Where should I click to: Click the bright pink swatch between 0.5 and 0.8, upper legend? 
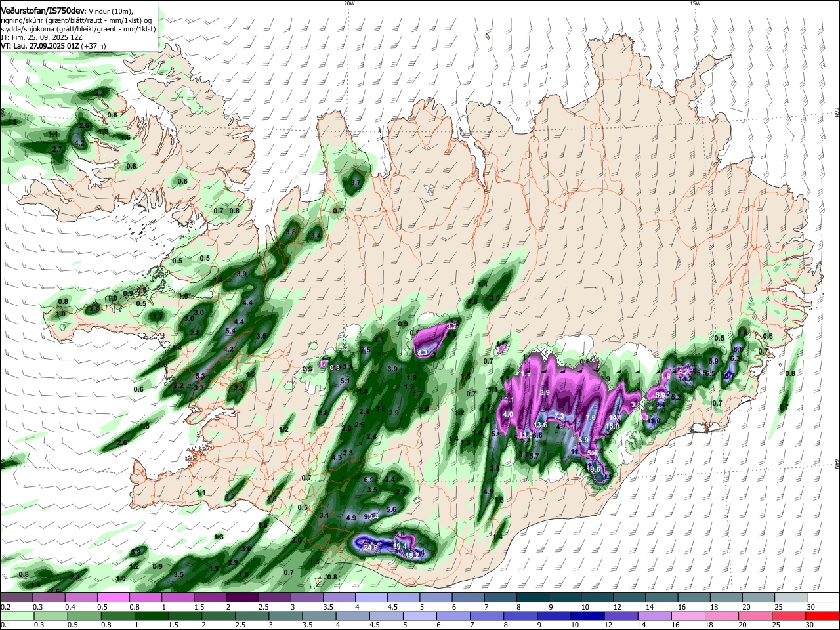pyautogui.click(x=112, y=598)
